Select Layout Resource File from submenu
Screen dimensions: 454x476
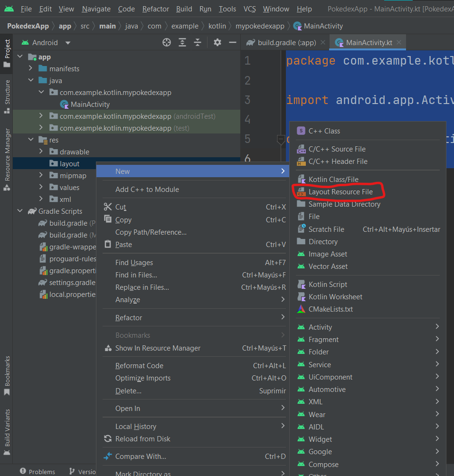click(340, 192)
